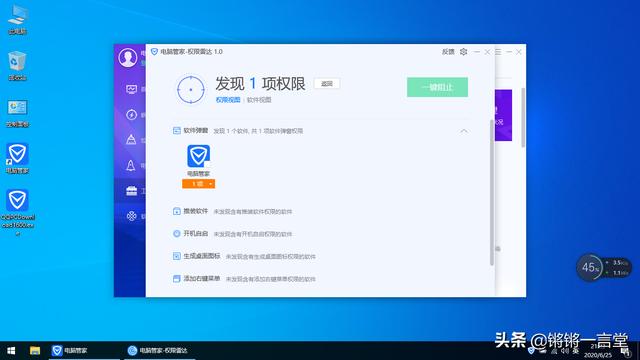640x360 pixels.
Task: Select the 电脑管家 app icon under 软件弹窗
Action: pyautogui.click(x=198, y=156)
